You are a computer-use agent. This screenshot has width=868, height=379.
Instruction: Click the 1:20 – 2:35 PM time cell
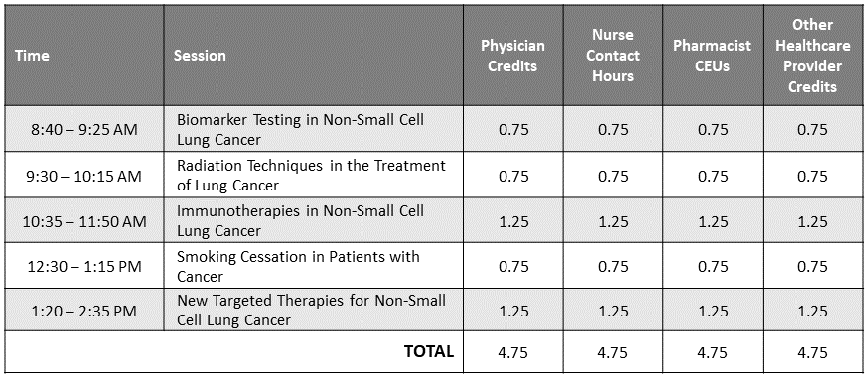coord(84,310)
